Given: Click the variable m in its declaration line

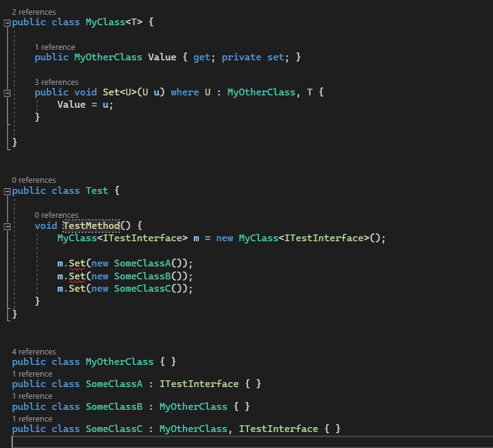Looking at the screenshot, I should [x=196, y=239].
